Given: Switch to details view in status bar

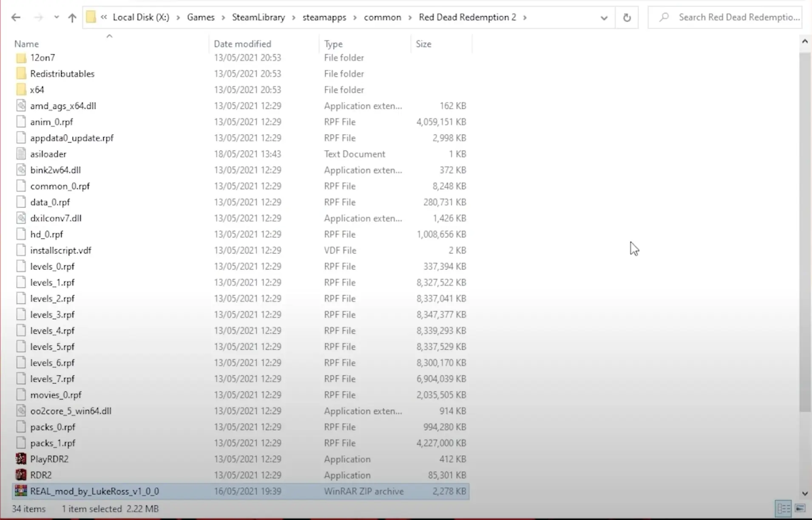Looking at the screenshot, I should point(784,508).
